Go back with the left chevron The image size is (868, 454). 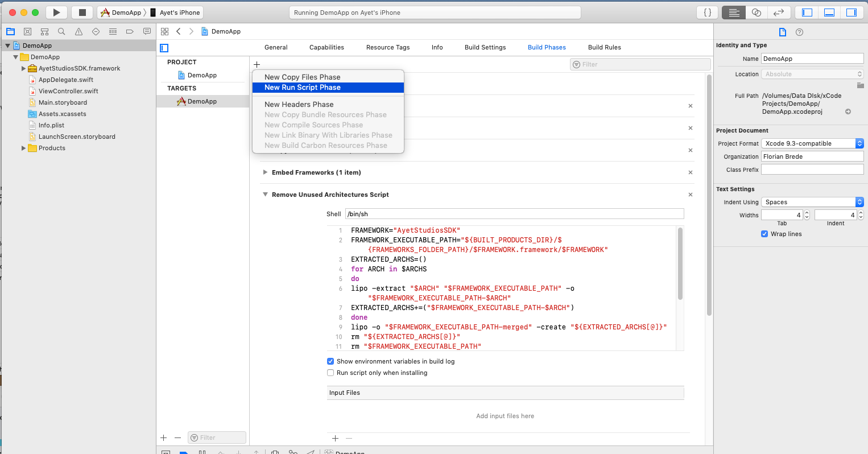click(x=179, y=31)
